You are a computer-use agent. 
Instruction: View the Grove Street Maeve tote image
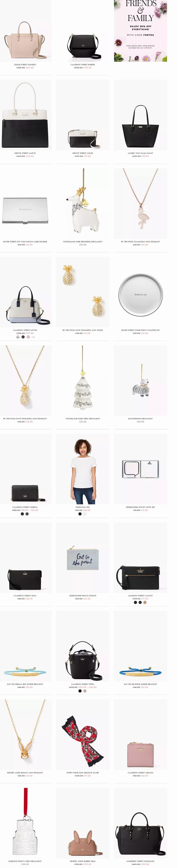[x=25, y=115]
